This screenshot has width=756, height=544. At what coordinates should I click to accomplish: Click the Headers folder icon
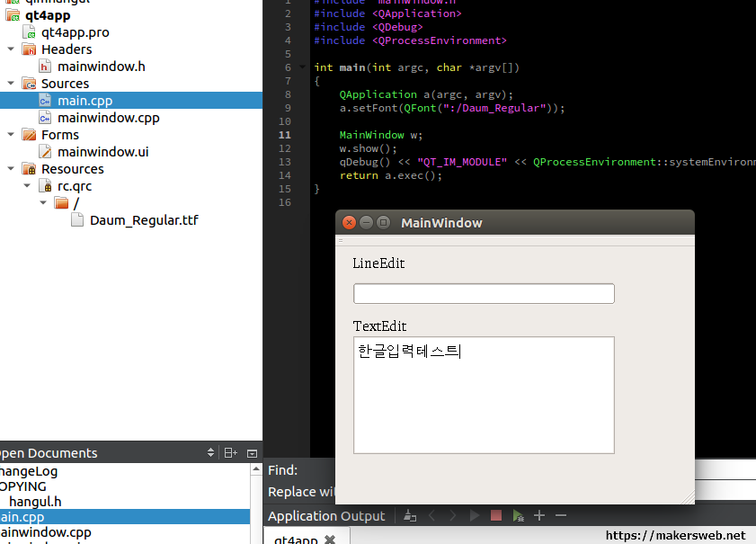click(29, 49)
